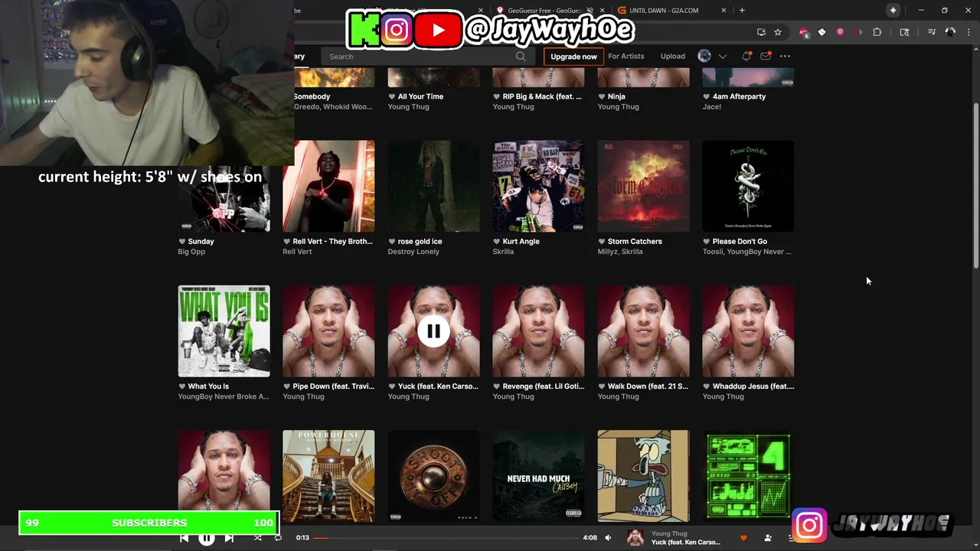Open Young Thug artist in player bar
The height and width of the screenshot is (551, 980).
click(669, 533)
